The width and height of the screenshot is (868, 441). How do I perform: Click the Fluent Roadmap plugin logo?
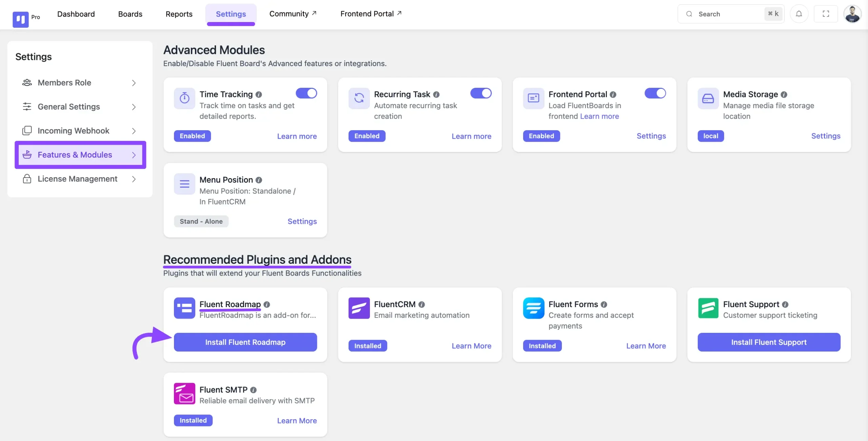(184, 308)
